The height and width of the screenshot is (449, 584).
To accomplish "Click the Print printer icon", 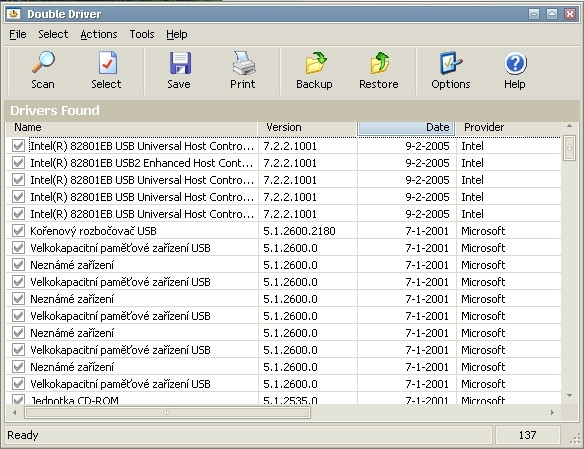I will (x=244, y=63).
